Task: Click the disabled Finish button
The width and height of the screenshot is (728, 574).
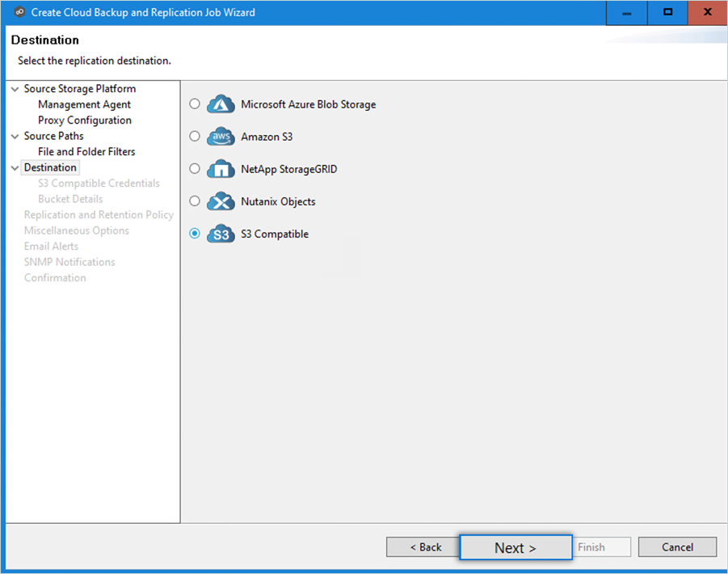Action: [602, 547]
